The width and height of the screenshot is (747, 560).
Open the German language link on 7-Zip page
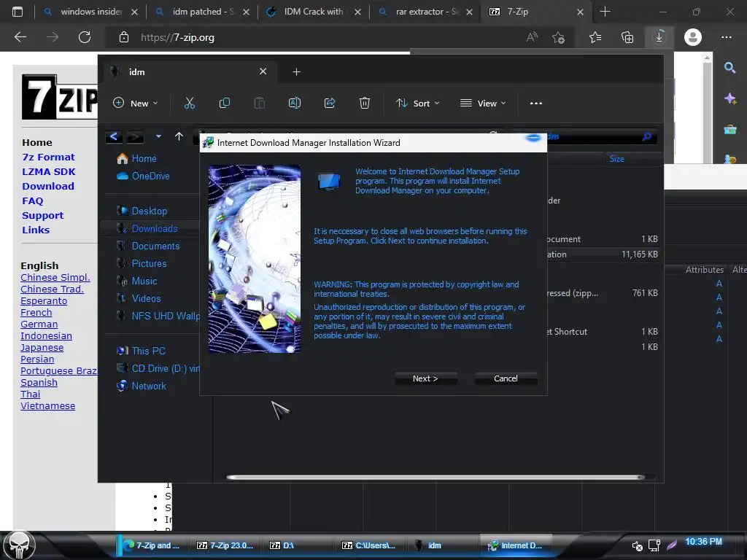(39, 324)
